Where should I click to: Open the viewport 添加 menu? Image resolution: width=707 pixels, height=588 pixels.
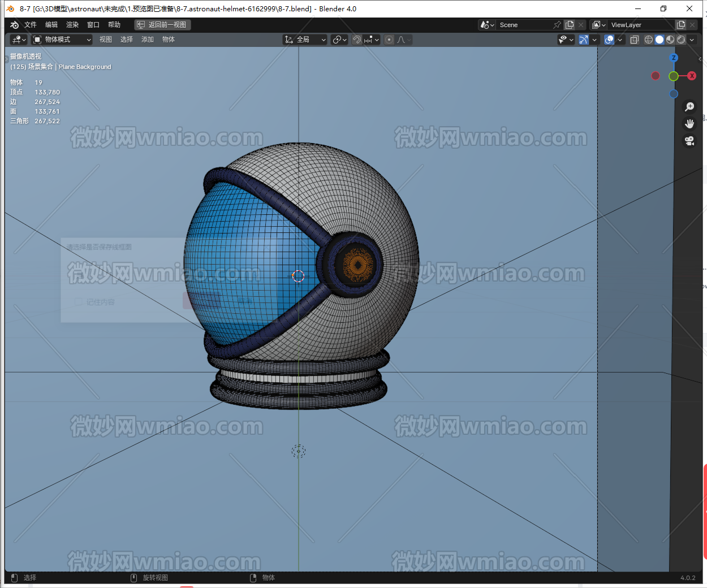(x=148, y=40)
